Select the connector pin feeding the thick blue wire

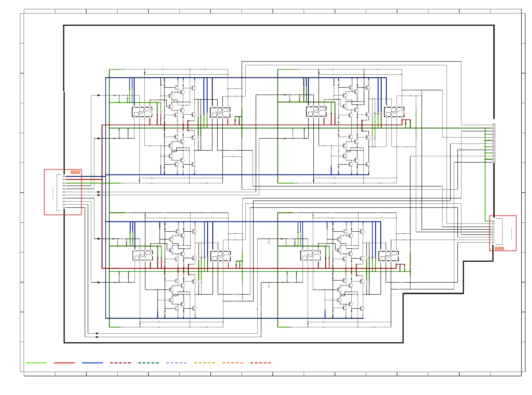pyautogui.click(x=64, y=176)
